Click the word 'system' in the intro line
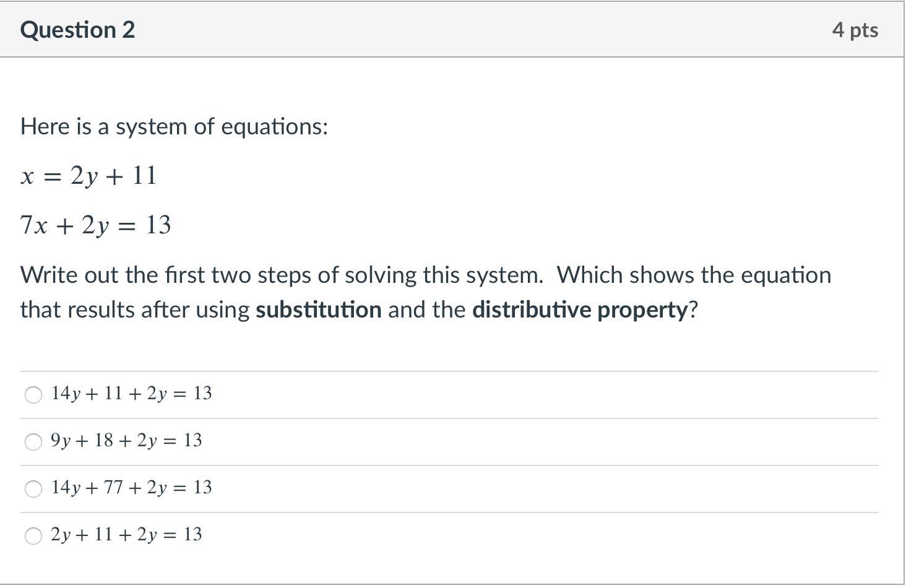The width and height of the screenshot is (906, 588). tap(151, 127)
